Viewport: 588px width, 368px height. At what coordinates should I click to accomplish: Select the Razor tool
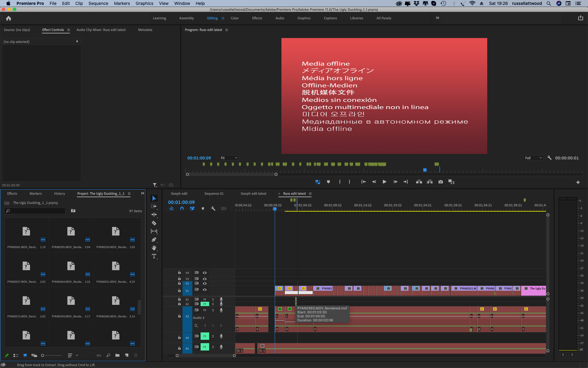[x=154, y=223]
